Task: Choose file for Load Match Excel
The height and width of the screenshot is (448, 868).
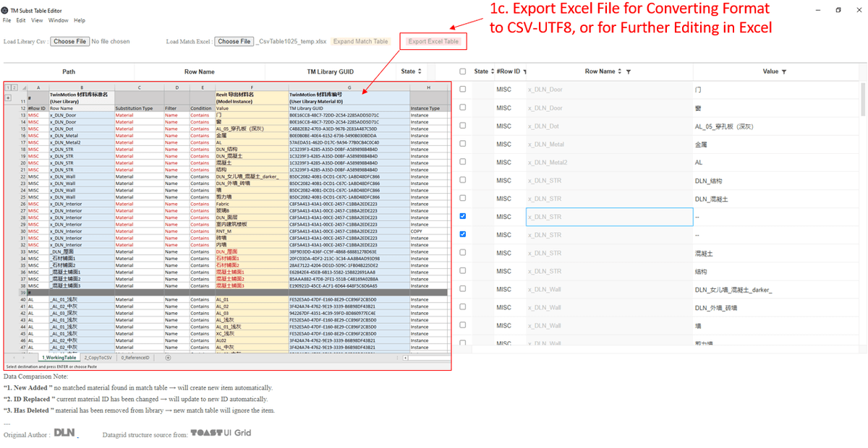Action: pyautogui.click(x=235, y=41)
